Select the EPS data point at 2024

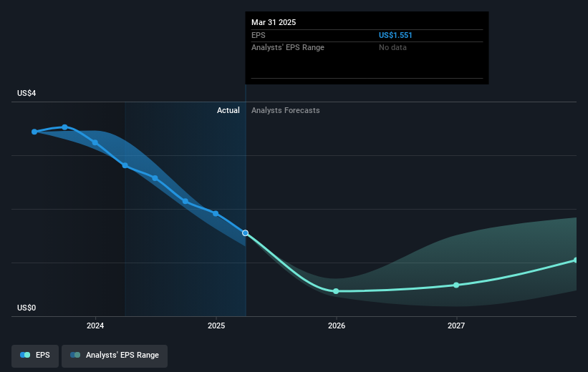click(95, 143)
